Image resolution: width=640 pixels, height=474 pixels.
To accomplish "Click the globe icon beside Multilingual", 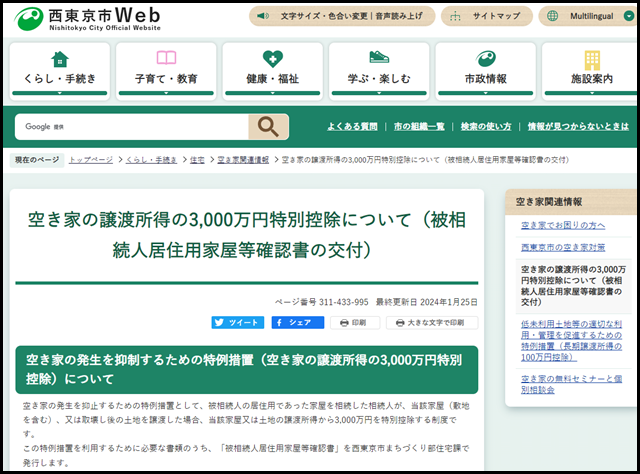I will (552, 16).
